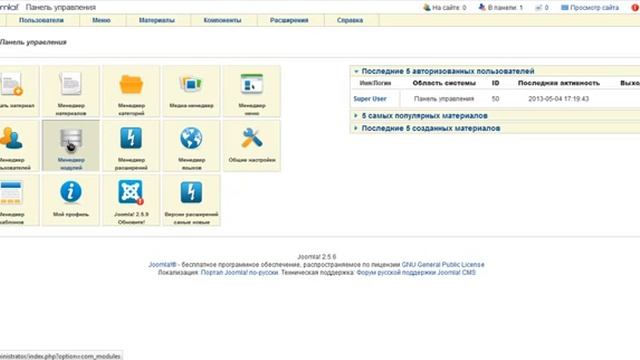Click the Последняя активность column header
The height and width of the screenshot is (360, 640).
point(559,83)
